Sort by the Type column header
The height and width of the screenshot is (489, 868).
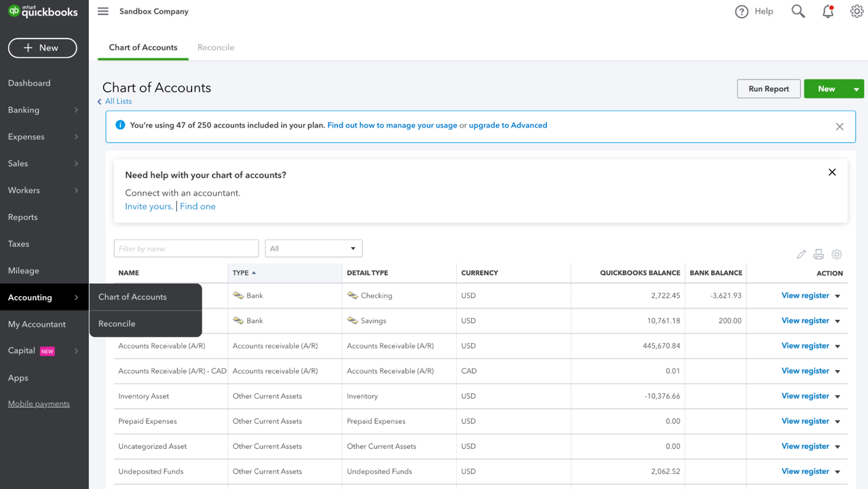click(x=241, y=273)
